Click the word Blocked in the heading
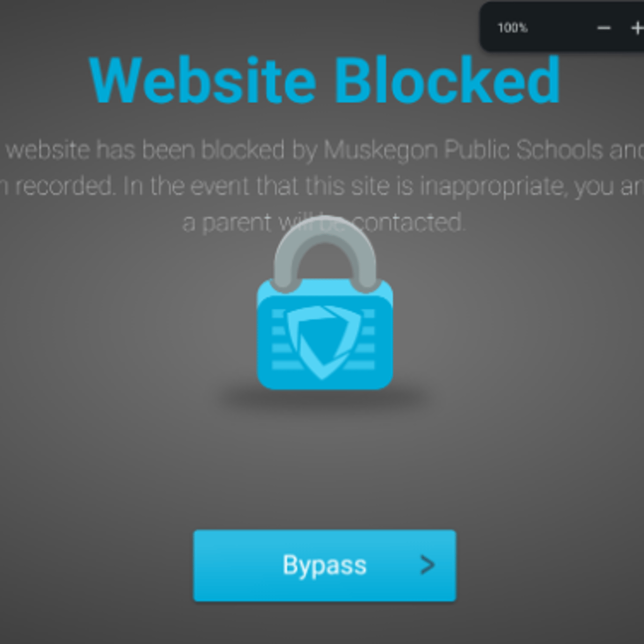This screenshot has width=644, height=644. tap(448, 80)
